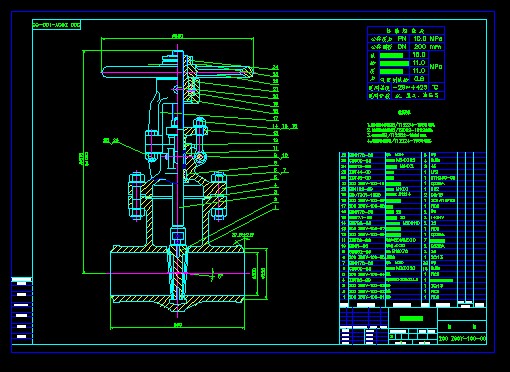
Task: Select the bottom overall length dimension
Action: point(178,325)
